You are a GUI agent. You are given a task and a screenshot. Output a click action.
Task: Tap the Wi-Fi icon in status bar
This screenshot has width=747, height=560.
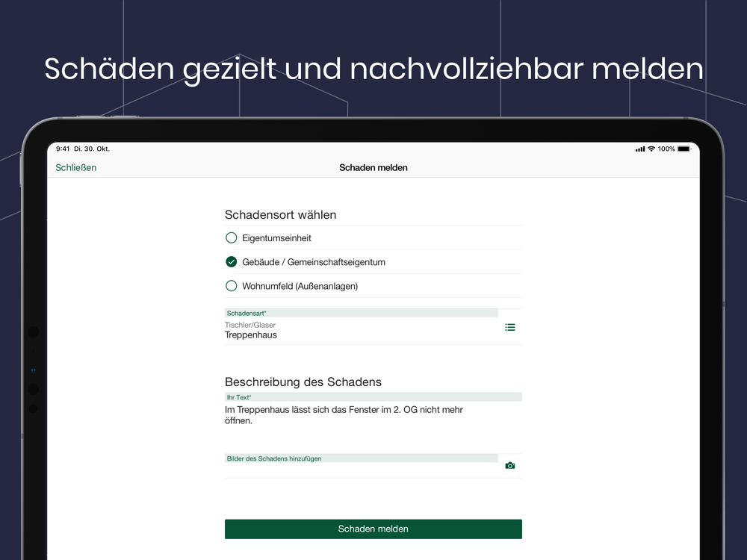coord(651,149)
